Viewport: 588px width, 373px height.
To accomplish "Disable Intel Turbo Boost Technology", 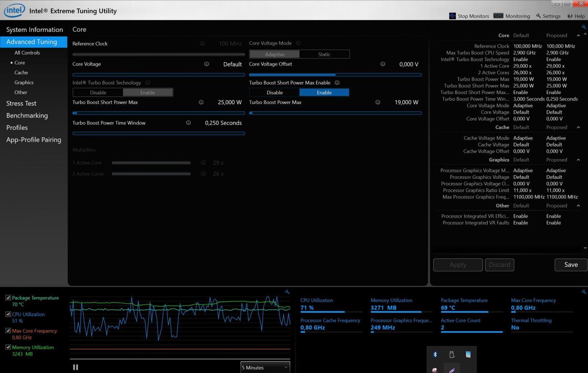I will (x=98, y=93).
